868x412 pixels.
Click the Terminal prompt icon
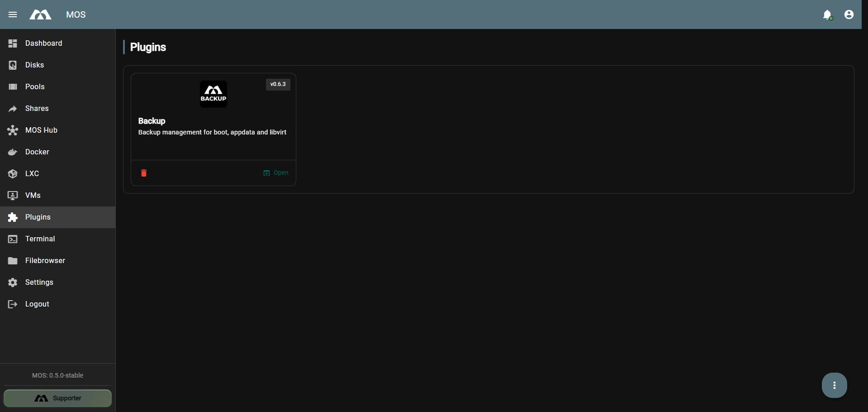click(13, 239)
